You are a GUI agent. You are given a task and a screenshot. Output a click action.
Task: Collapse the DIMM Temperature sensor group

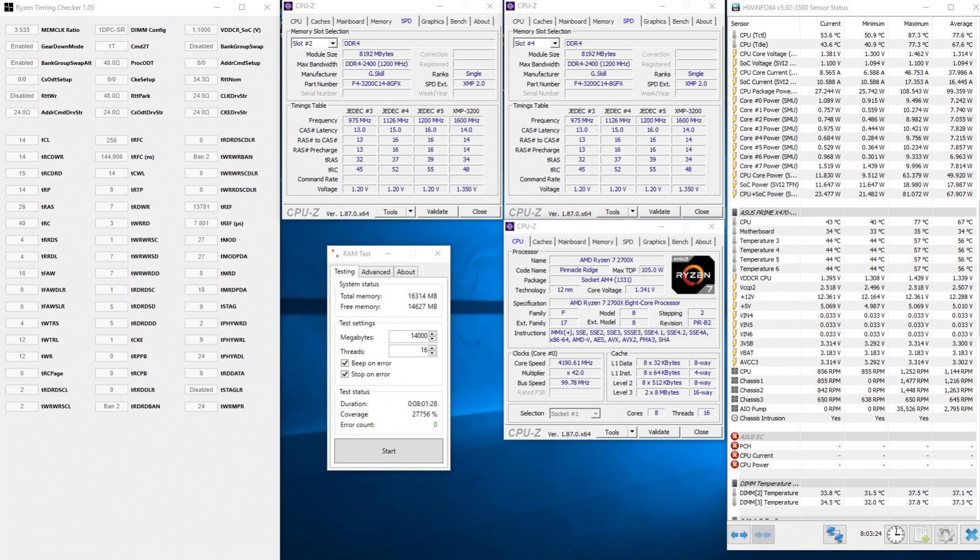(735, 484)
